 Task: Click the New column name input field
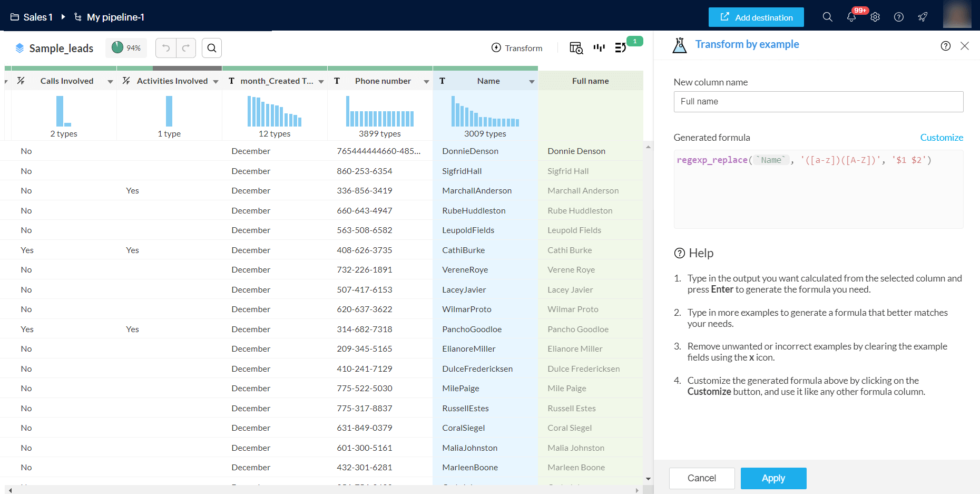click(818, 102)
